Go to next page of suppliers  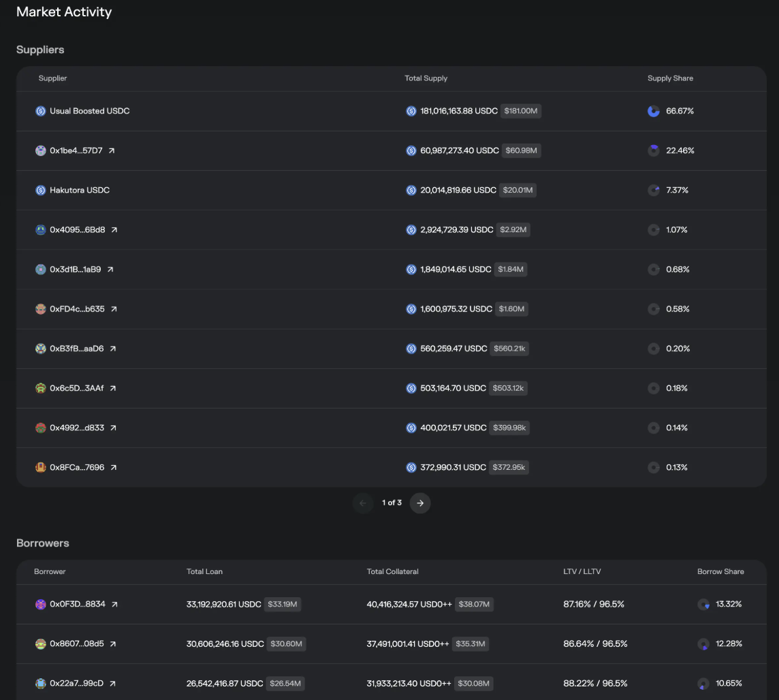[x=420, y=503]
